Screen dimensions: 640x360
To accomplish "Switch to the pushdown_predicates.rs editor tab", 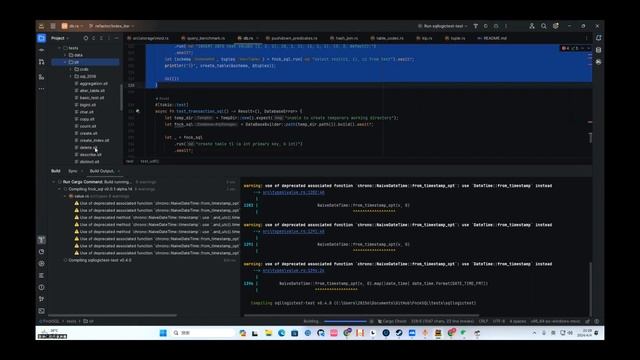I will tap(291, 38).
